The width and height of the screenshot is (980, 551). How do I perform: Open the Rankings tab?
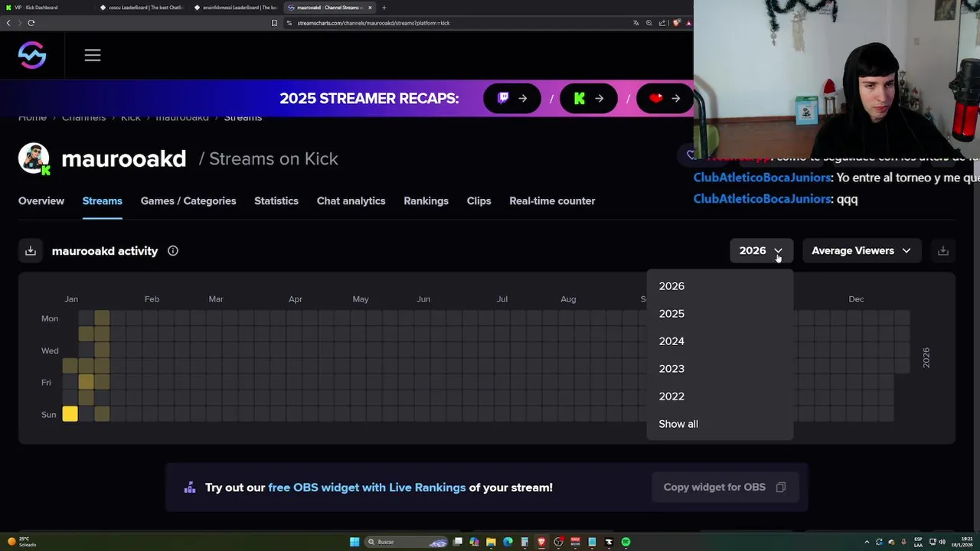(x=426, y=201)
